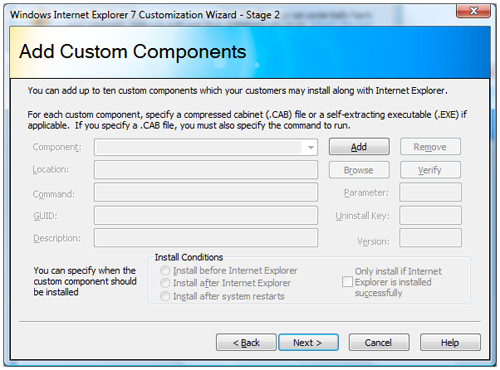
Task: Click the Component label
Action: click(x=57, y=147)
